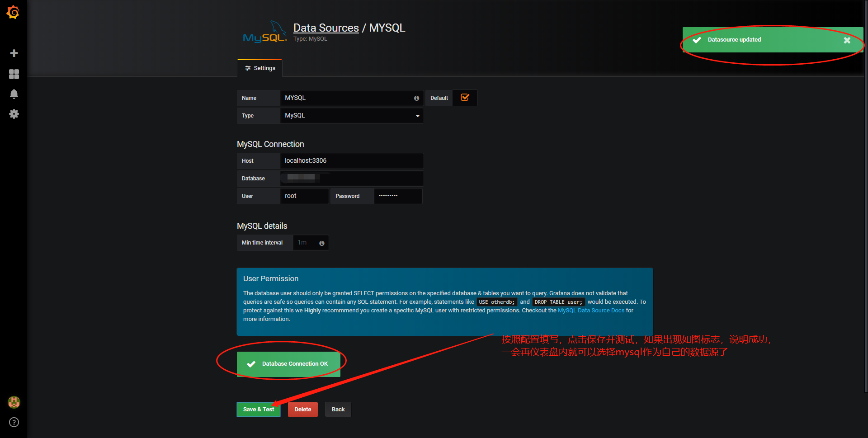This screenshot has width=868, height=438.
Task: Focus the User field containing root
Action: coord(304,196)
